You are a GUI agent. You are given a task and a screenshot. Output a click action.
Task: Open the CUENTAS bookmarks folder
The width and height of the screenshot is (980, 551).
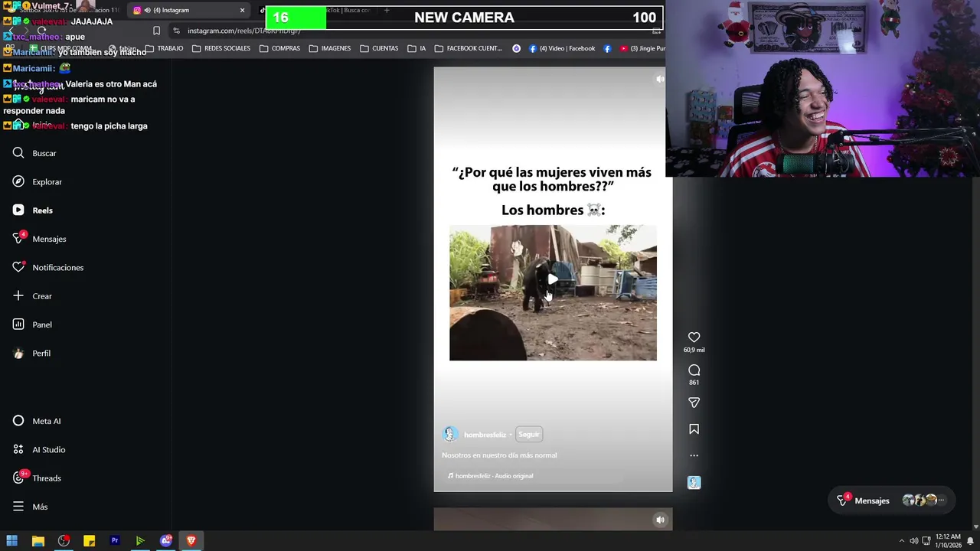(x=379, y=48)
